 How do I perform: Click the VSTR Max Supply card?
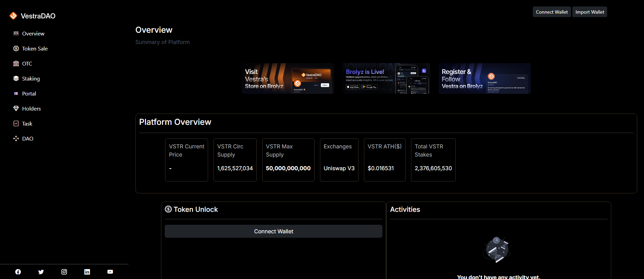(288, 160)
